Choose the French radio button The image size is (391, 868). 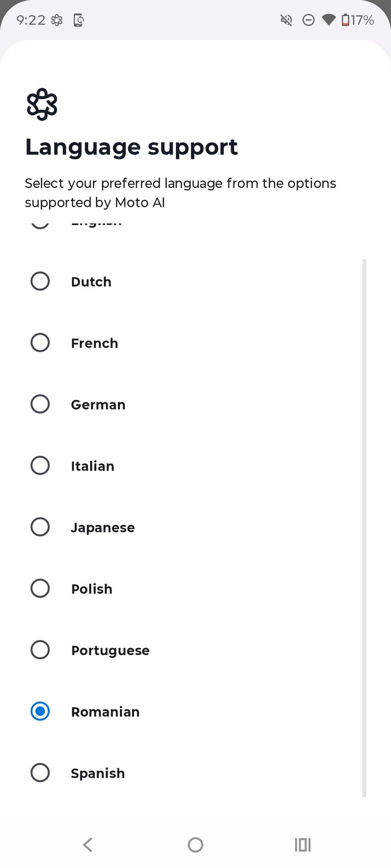[x=40, y=343]
